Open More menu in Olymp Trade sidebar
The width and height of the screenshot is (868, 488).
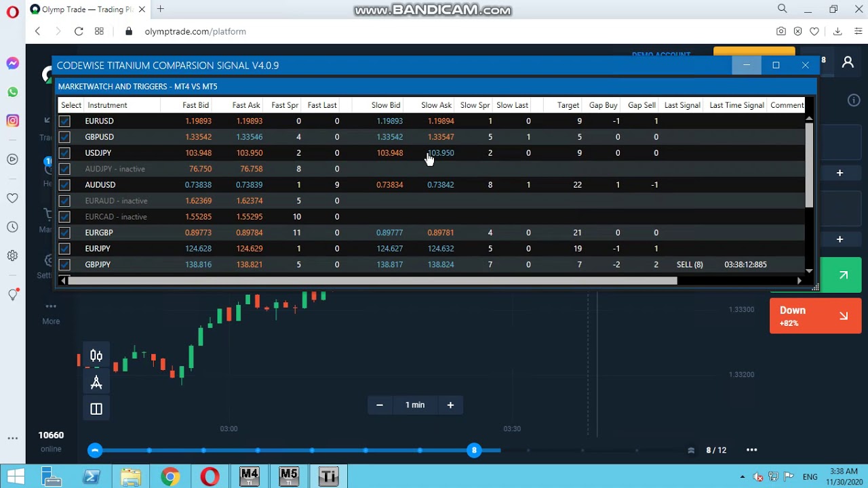(51, 313)
